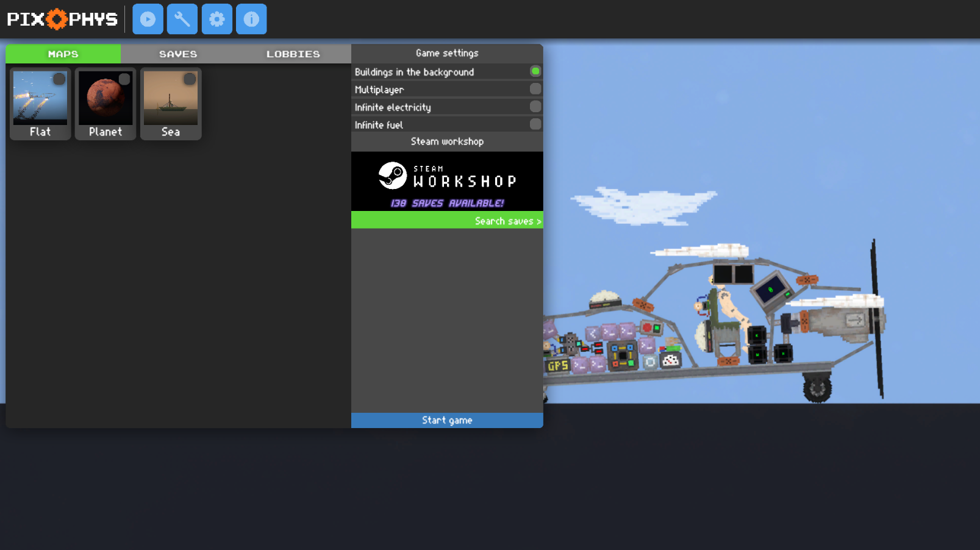980x550 pixels.
Task: Open the Lobbies tab
Action: pyautogui.click(x=293, y=54)
